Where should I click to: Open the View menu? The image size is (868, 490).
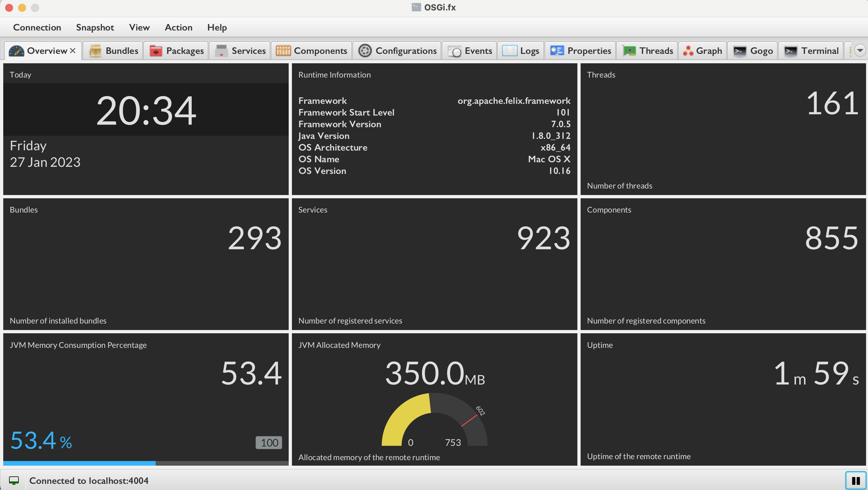139,27
